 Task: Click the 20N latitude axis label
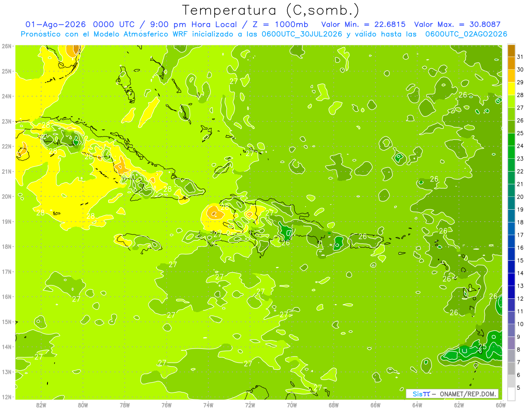[7, 196]
